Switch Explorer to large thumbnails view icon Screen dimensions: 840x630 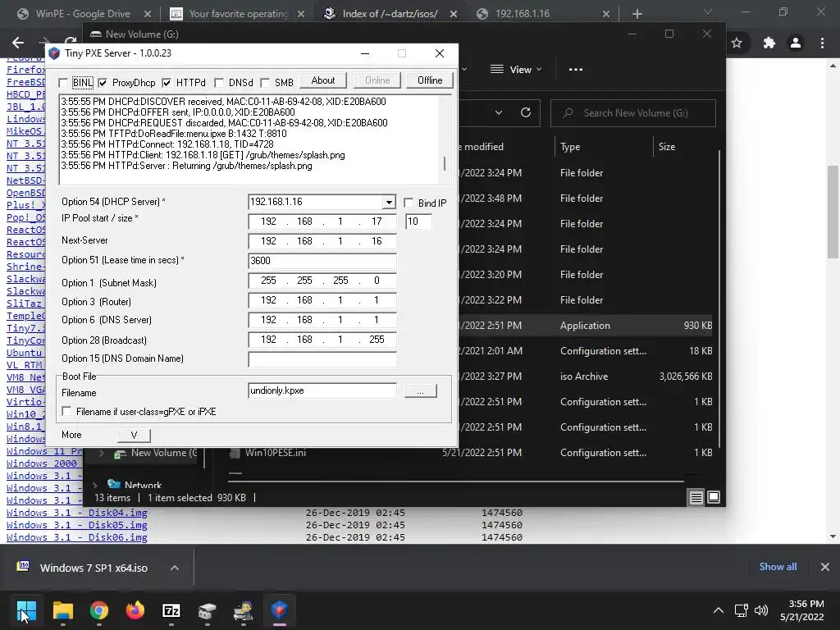coord(714,498)
